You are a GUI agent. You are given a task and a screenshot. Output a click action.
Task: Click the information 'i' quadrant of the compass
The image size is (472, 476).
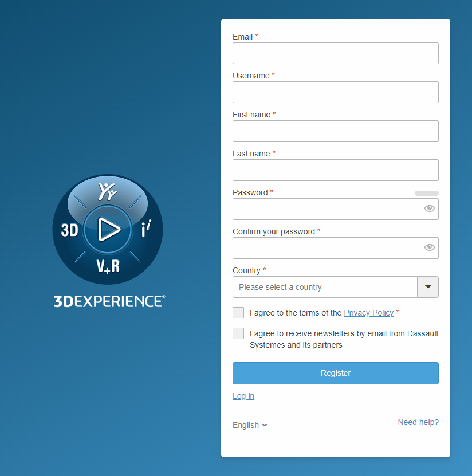pos(146,229)
